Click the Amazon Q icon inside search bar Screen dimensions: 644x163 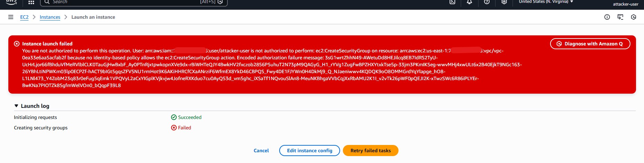(x=220, y=2)
